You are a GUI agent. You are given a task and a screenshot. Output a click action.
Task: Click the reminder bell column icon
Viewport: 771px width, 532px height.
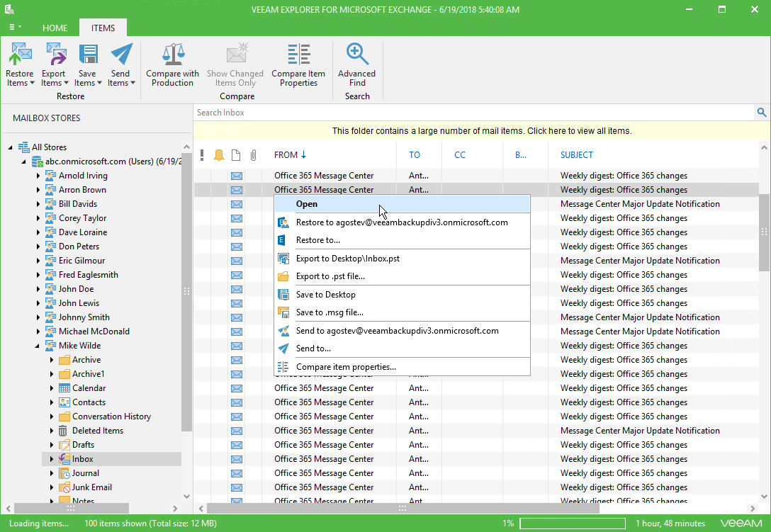[219, 155]
